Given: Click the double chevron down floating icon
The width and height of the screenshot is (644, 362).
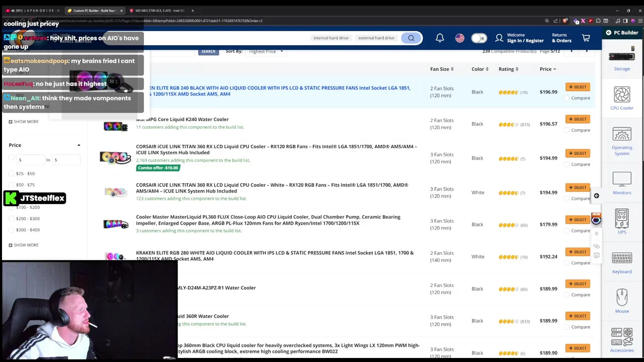Looking at the screenshot, I should tap(596, 234).
